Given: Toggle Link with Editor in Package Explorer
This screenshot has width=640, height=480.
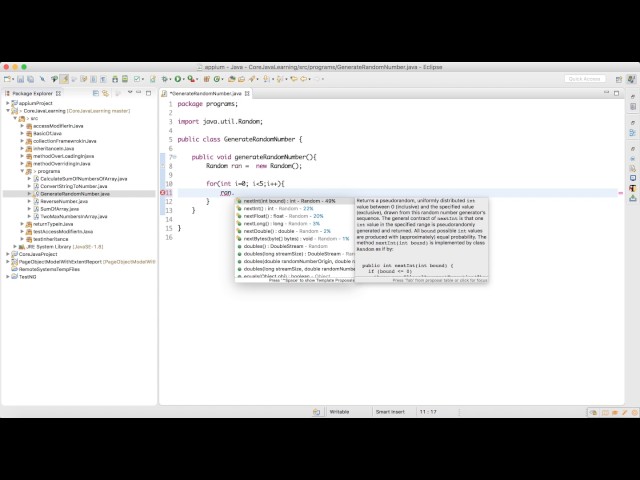Looking at the screenshot, I should coord(106,93).
